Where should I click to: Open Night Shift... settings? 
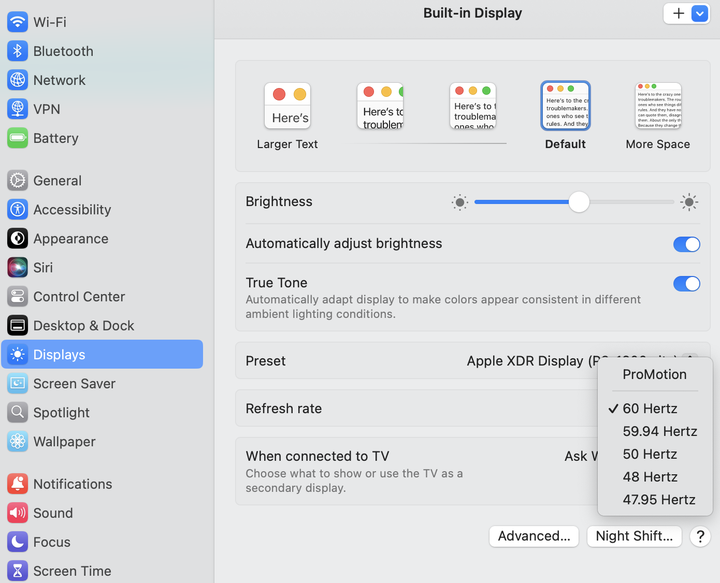634,536
